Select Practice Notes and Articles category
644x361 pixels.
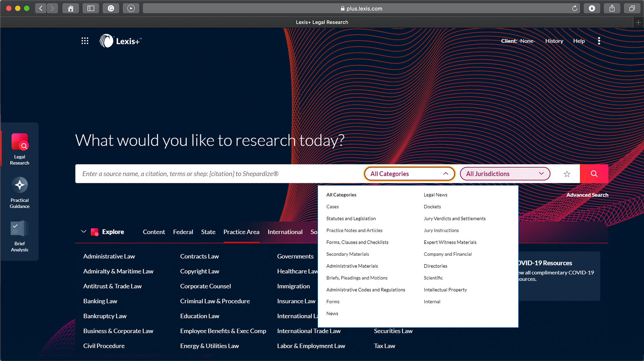(354, 230)
